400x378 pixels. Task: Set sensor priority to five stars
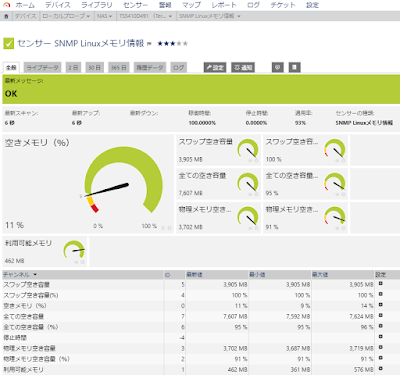[185, 43]
